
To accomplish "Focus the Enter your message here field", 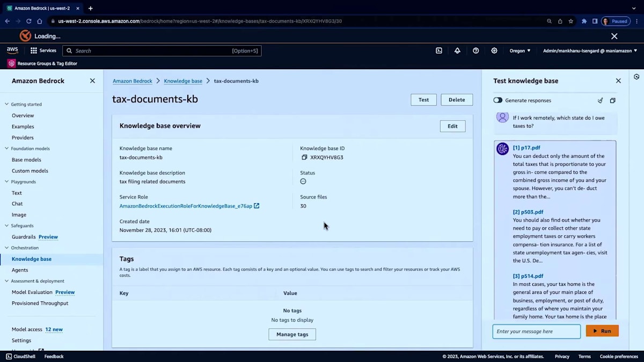I will (x=537, y=331).
